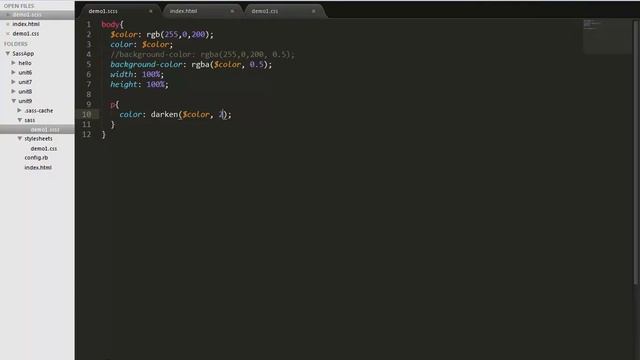The height and width of the screenshot is (360, 640).
Task: Expand the hello folder
Action: tap(13, 63)
